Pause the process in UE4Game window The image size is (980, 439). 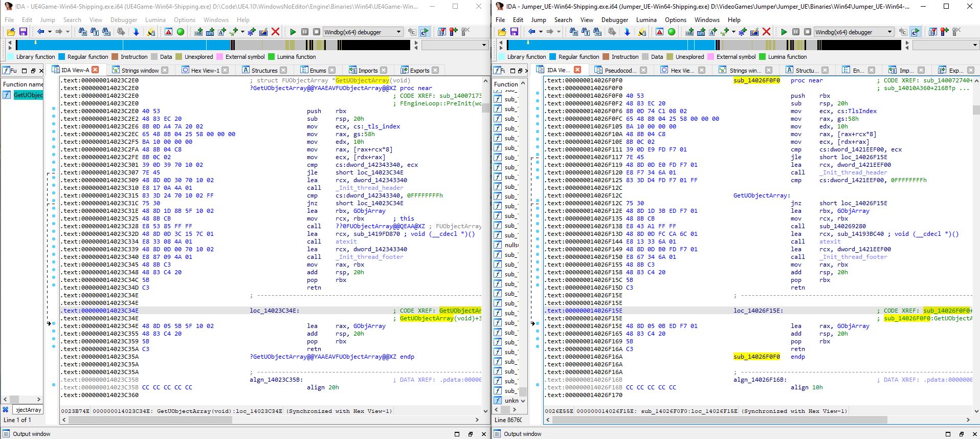tap(305, 32)
